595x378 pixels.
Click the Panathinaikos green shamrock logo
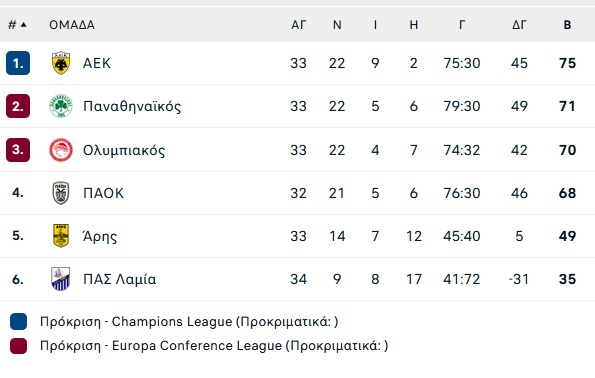point(61,106)
